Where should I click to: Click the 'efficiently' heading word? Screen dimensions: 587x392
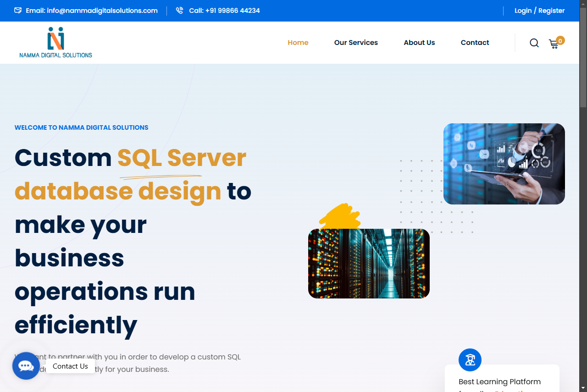point(76,325)
